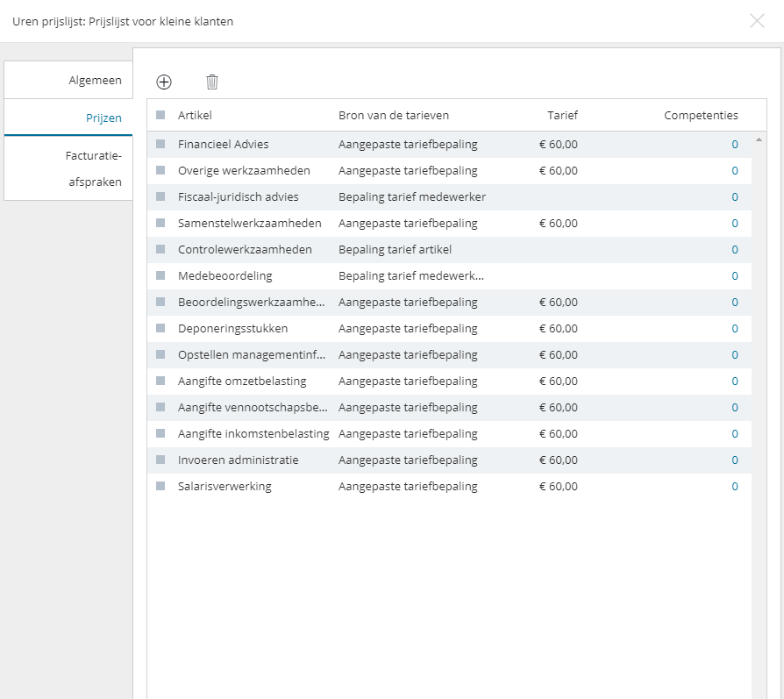Click the Fiscaal-juridisch advies article cell
784x699 pixels.
tap(238, 196)
